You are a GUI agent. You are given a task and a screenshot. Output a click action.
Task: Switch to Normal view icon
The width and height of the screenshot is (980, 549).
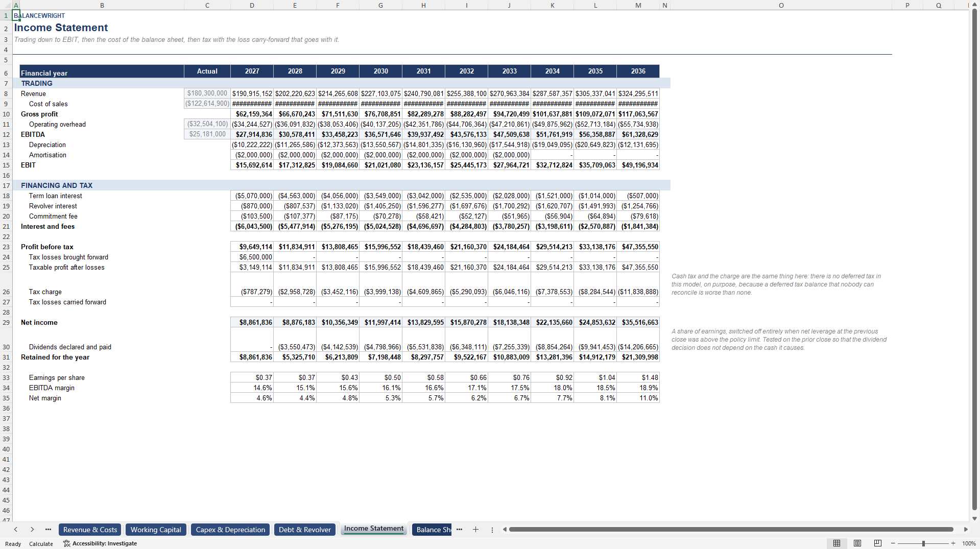tap(836, 543)
